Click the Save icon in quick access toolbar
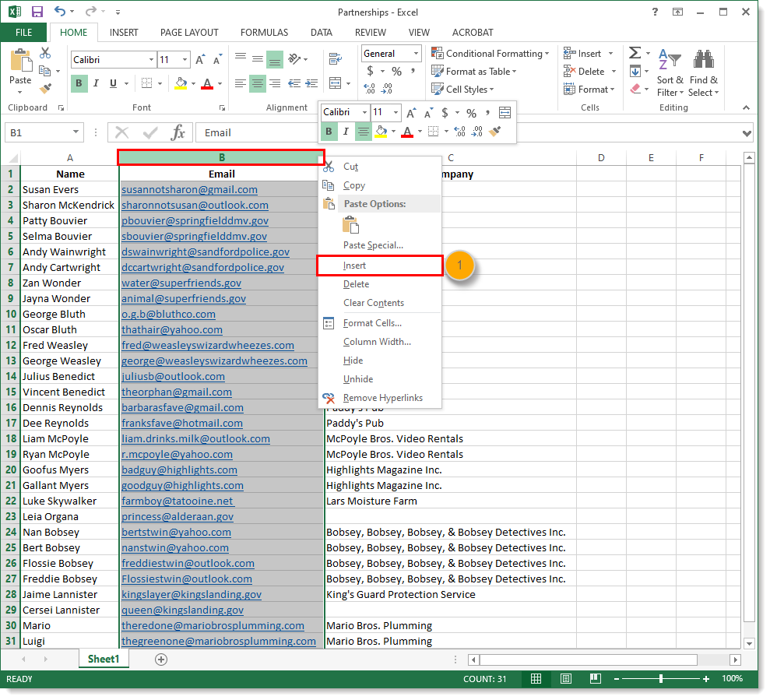The width and height of the screenshot is (770, 700). (x=37, y=12)
